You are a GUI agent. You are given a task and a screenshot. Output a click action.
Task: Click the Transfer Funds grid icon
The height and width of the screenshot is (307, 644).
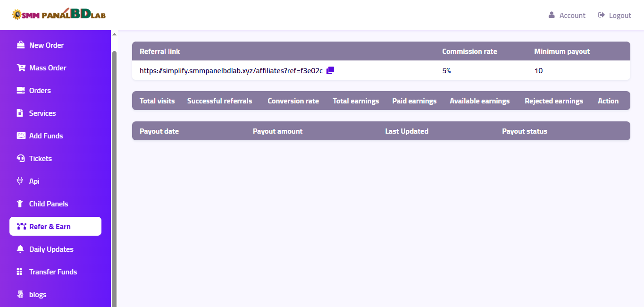click(20, 272)
